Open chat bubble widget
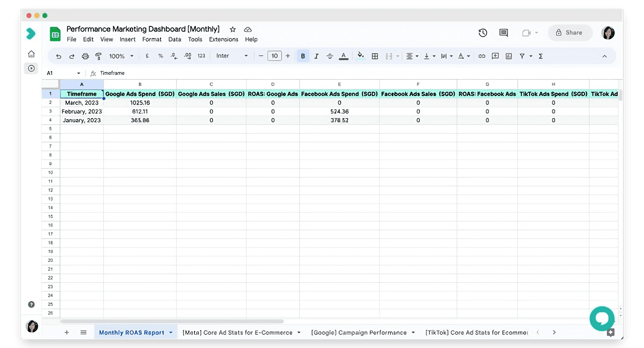The width and height of the screenshot is (644, 348). (x=602, y=318)
